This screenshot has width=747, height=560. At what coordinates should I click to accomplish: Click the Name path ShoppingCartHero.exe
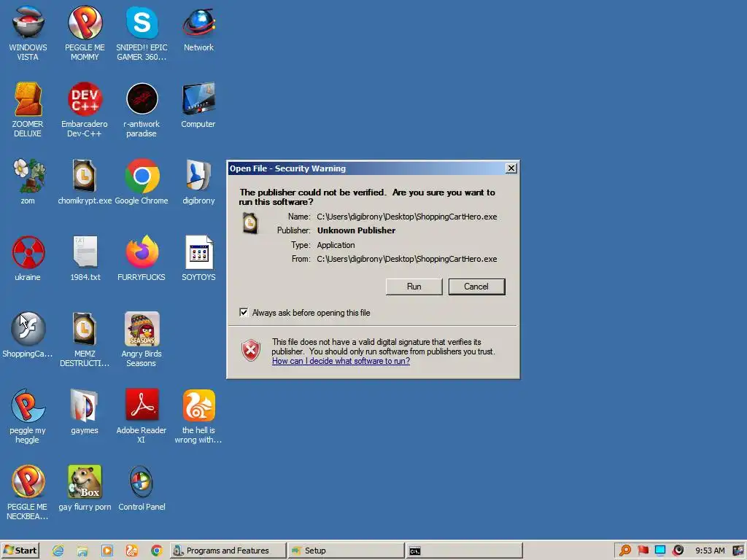click(407, 217)
